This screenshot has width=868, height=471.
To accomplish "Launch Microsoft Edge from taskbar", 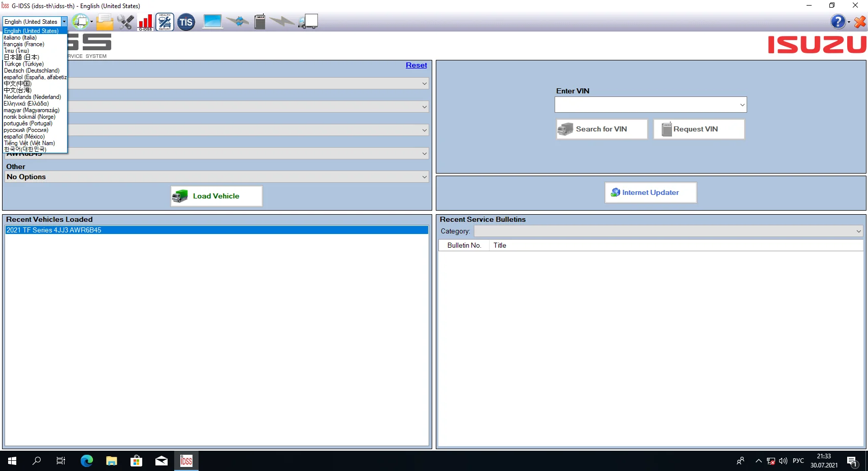I will tap(87, 461).
